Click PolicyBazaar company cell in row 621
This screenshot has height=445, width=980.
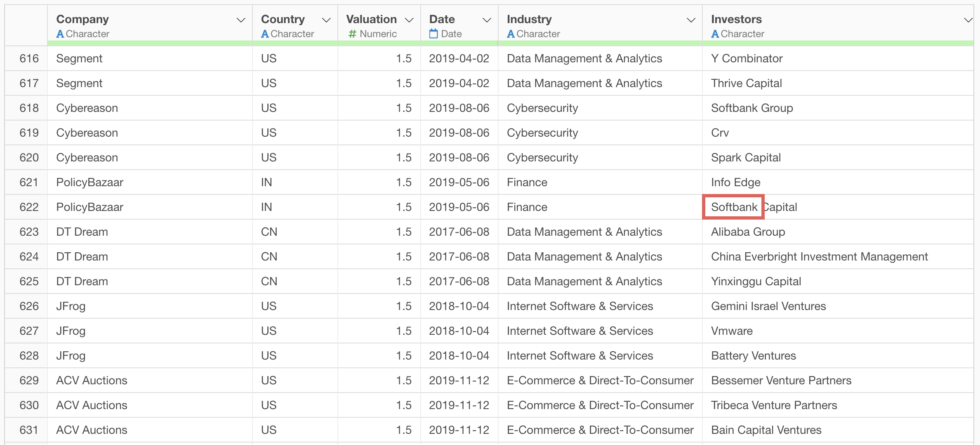[150, 182]
